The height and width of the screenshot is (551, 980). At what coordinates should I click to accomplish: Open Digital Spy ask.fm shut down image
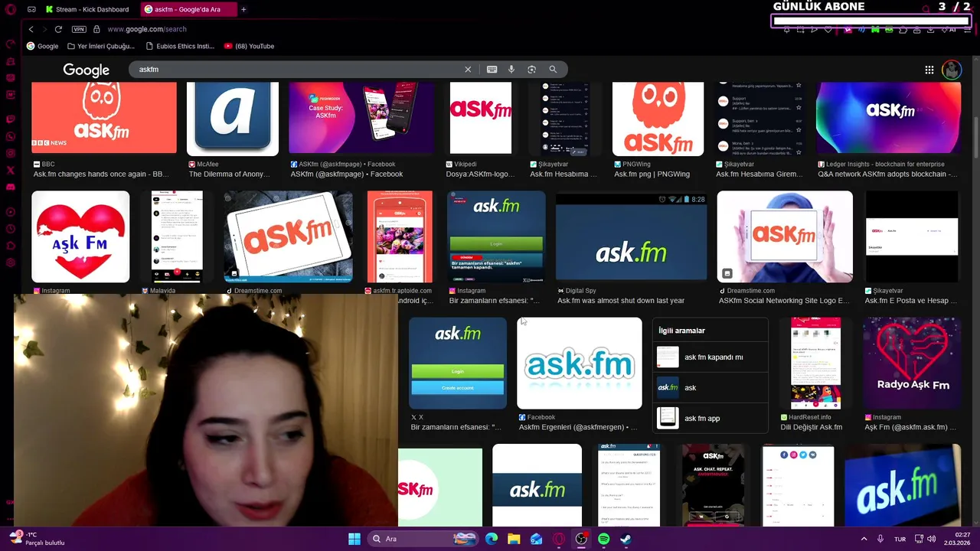(x=631, y=236)
